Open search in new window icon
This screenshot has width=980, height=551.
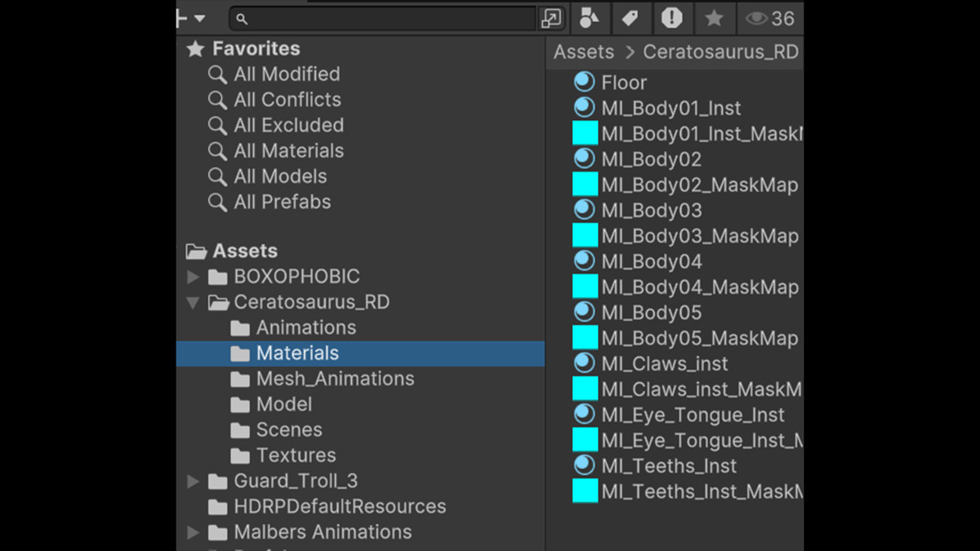tap(551, 18)
